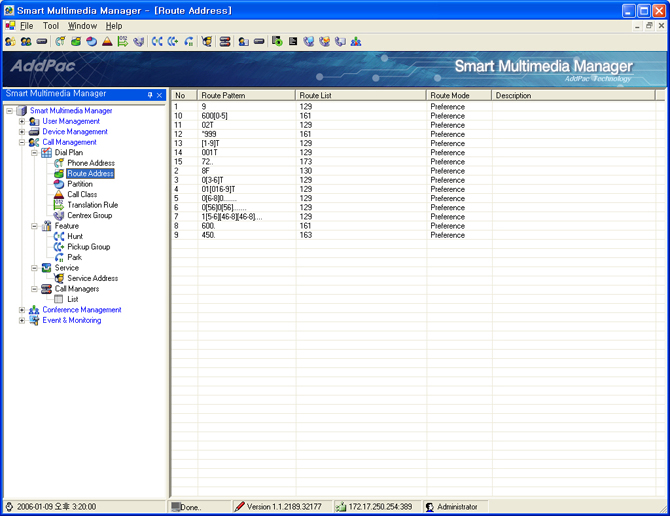This screenshot has width=670, height=516.
Task: Click the Translation Rule toolbar icon
Action: tap(123, 42)
